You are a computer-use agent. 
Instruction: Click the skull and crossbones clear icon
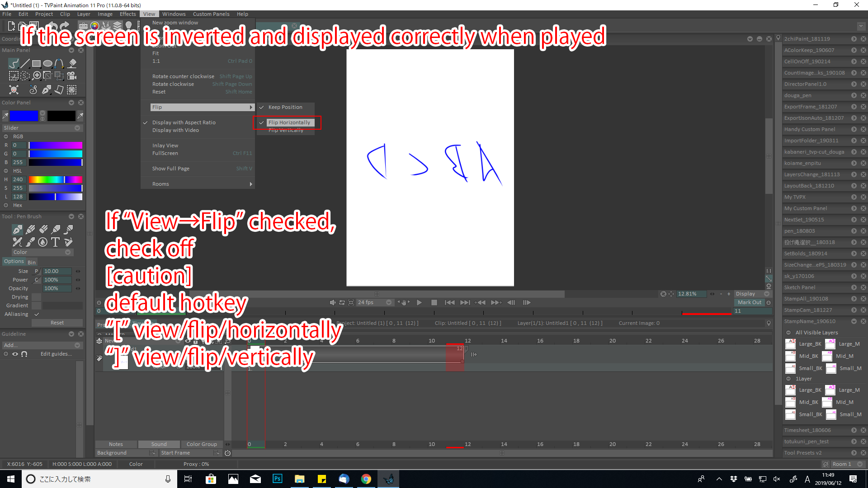(14, 89)
